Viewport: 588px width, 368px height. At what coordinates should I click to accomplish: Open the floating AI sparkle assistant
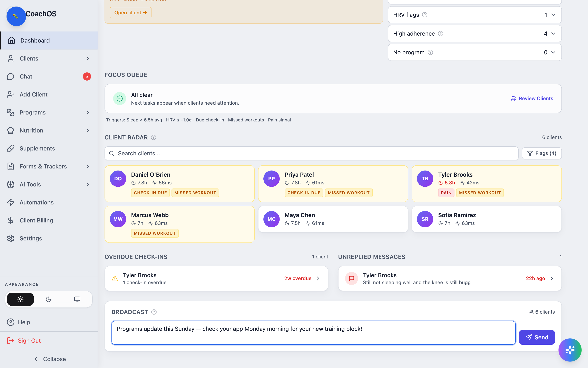[570, 350]
